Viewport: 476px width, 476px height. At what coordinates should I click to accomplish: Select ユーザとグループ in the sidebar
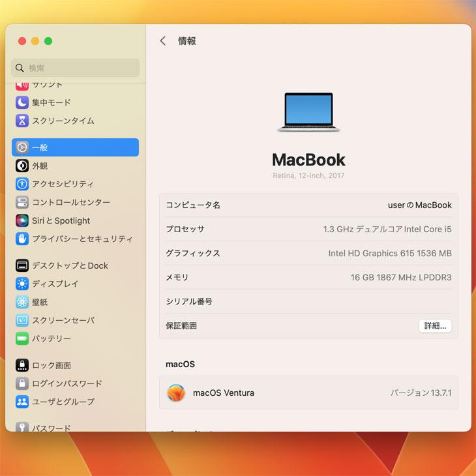[x=63, y=401]
